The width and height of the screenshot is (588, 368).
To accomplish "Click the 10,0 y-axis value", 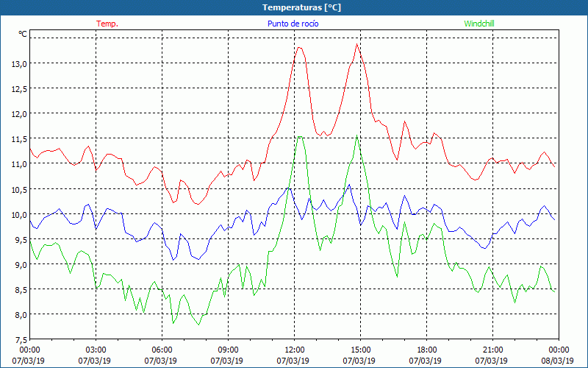I will (x=19, y=215).
